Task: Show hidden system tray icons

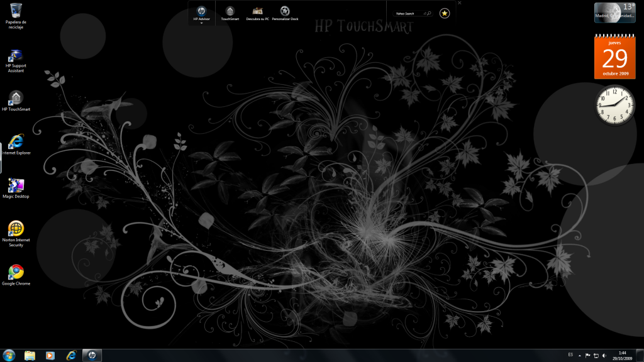Action: pyautogui.click(x=580, y=355)
